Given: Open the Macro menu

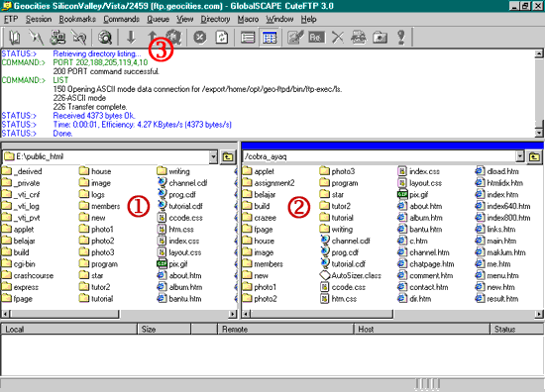Looking at the screenshot, I should [248, 19].
